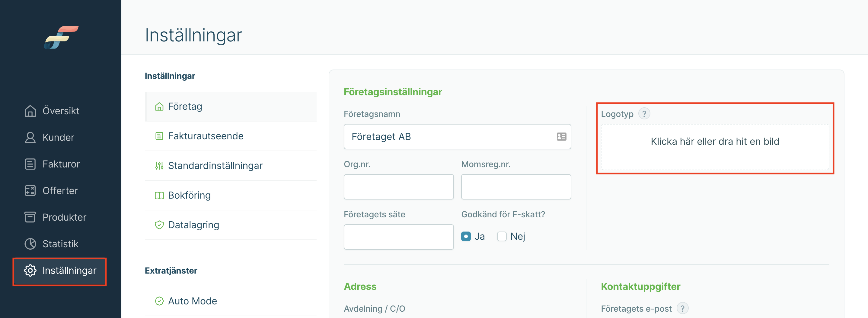Click the app logo in the sidebar

coord(61,37)
